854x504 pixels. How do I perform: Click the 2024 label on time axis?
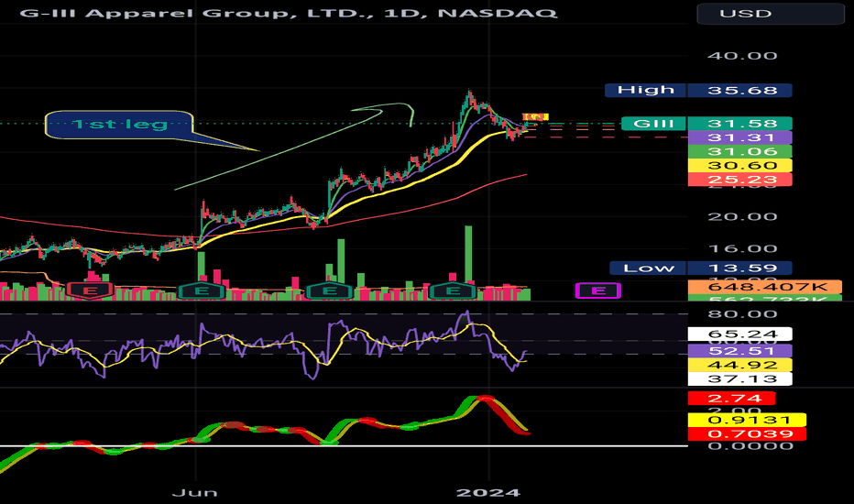pos(488,493)
